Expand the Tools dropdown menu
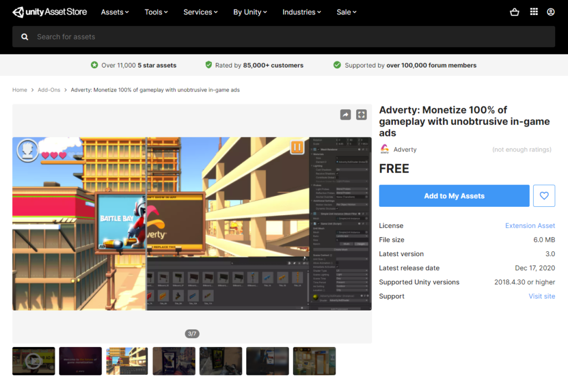This screenshot has width=568, height=392. click(x=157, y=12)
